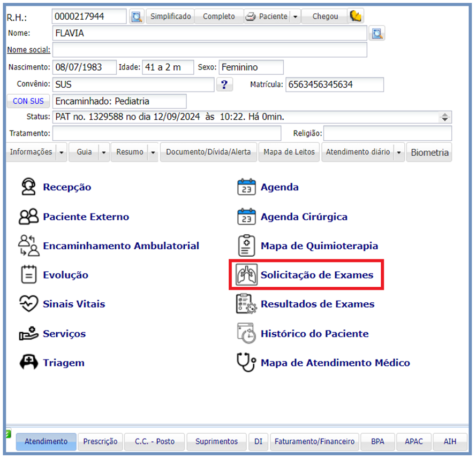Click the Nascimento date field

click(x=84, y=67)
